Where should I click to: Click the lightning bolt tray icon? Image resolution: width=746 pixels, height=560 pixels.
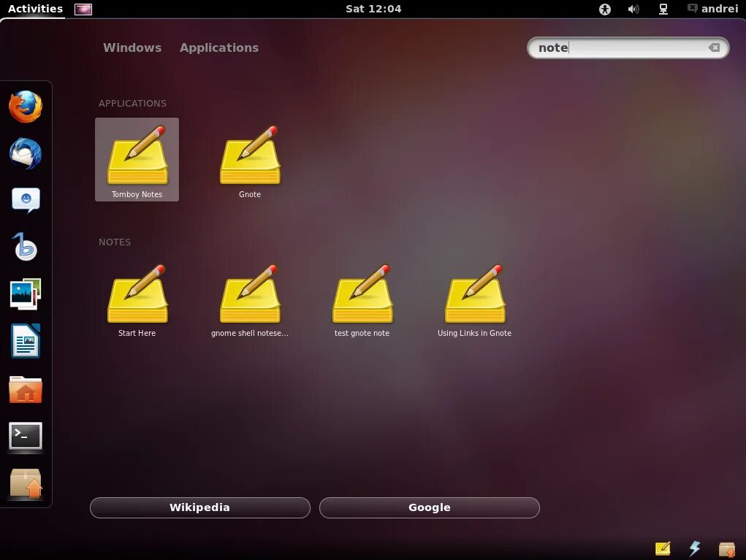click(x=694, y=548)
